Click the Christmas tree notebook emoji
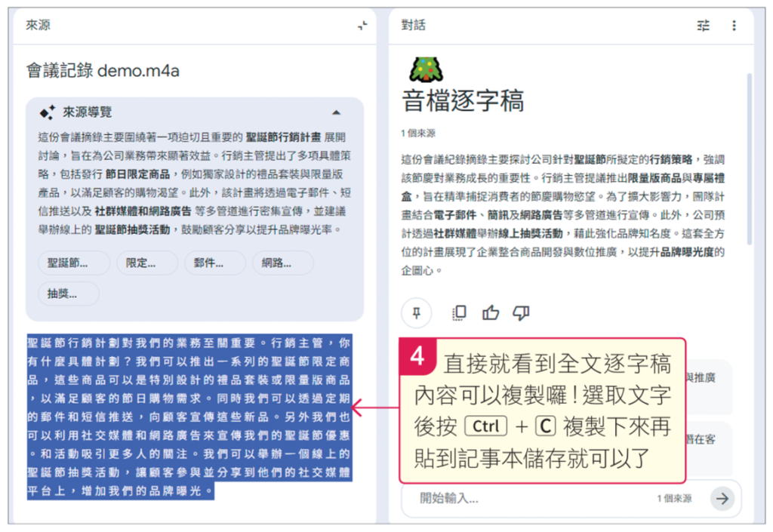 tap(427, 69)
